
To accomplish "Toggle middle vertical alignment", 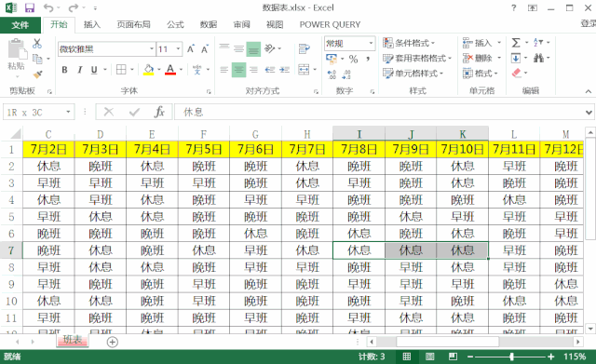I will coord(238,49).
